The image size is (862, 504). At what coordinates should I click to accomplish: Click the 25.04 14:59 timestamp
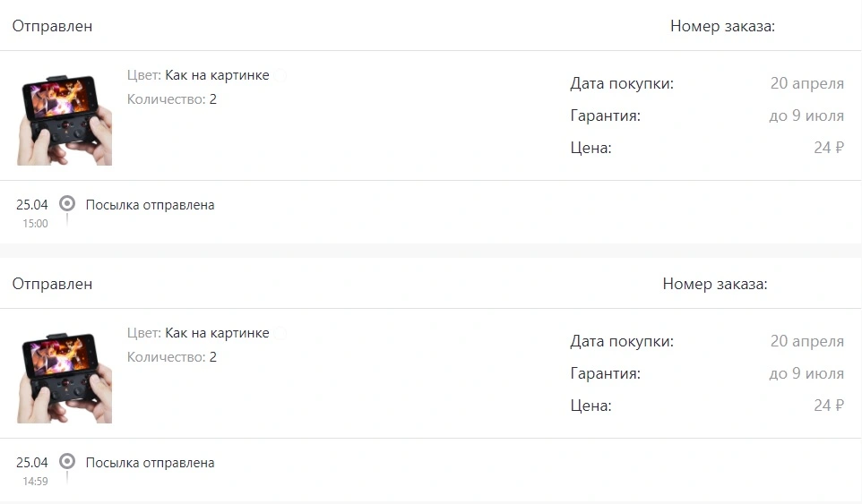point(32,471)
